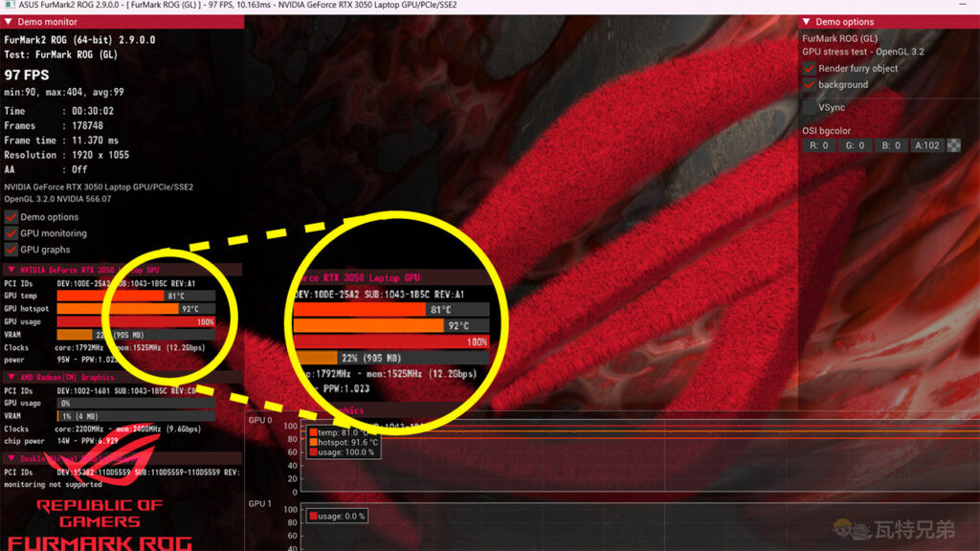This screenshot has width=980, height=551.
Task: Click the GPU 0 temperature graph area
Action: (640, 456)
